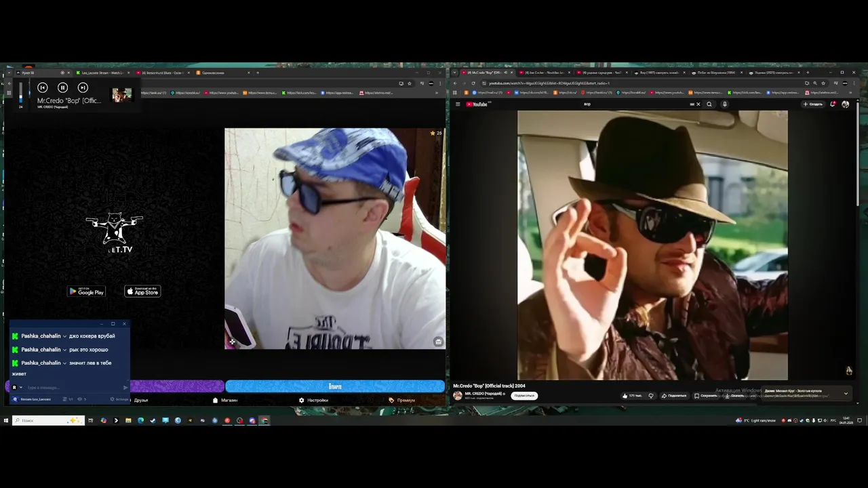The image size is (868, 488).
Task: Open the Одноклассники tab in left browser
Action: tap(222, 73)
